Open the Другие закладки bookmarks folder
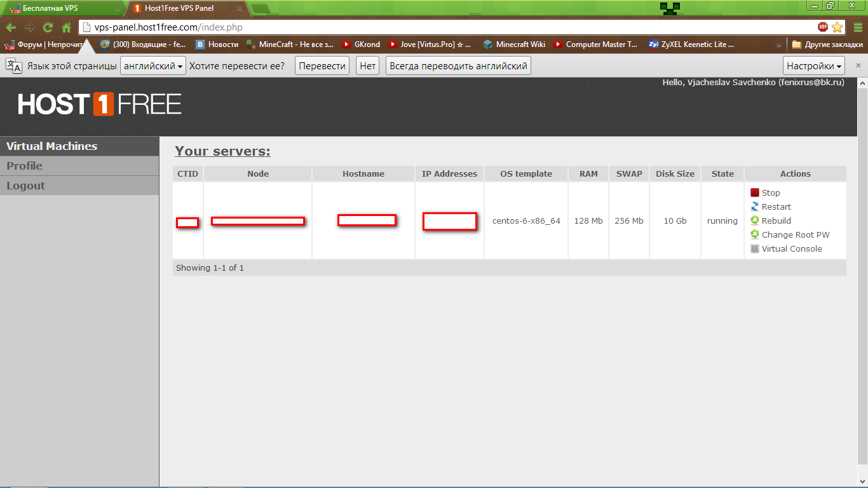This screenshot has height=488, width=868. (827, 44)
